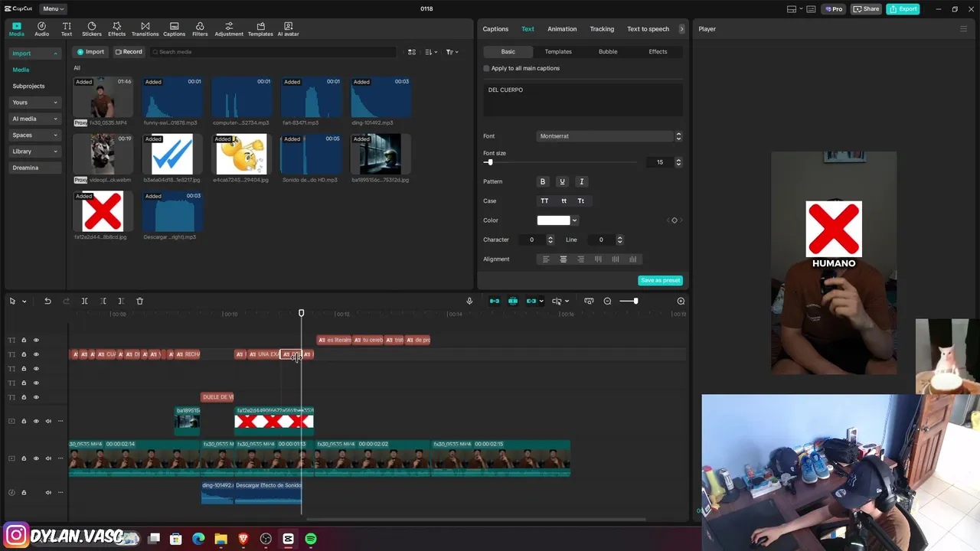Viewport: 980px width, 551px height.
Task: Click the Undo arrow above the timeline
Action: (x=47, y=301)
